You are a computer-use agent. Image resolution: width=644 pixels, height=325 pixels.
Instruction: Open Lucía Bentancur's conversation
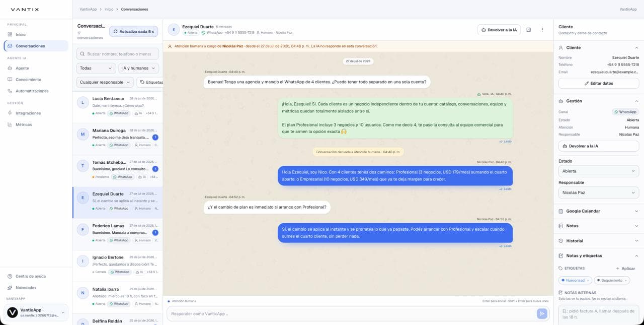pyautogui.click(x=117, y=107)
